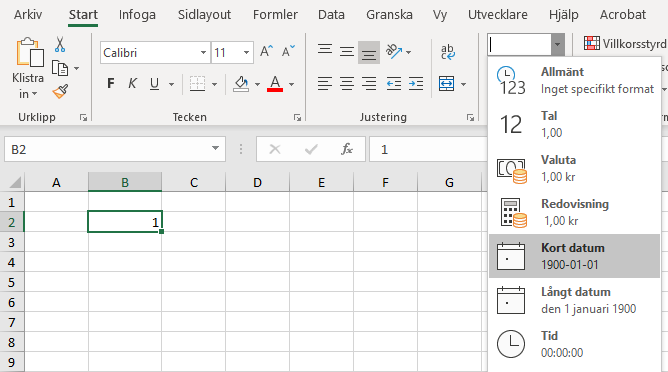Choose Kort datum number format
Screen dimensions: 668x372
click(574, 256)
